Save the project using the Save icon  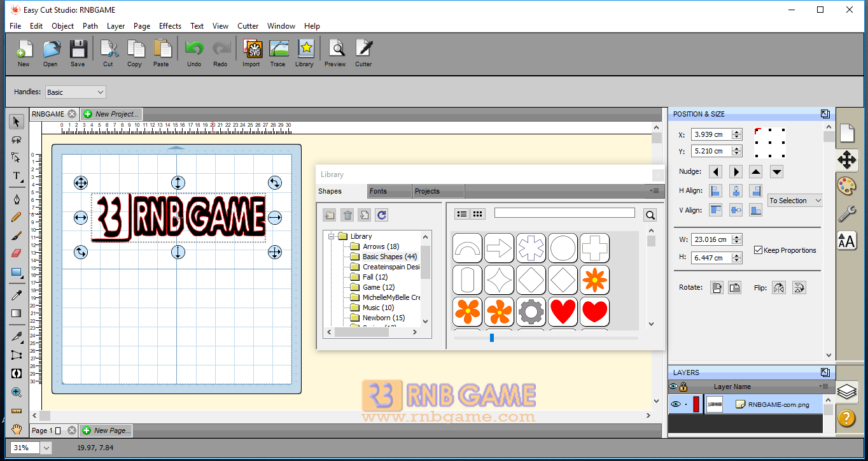tap(78, 52)
